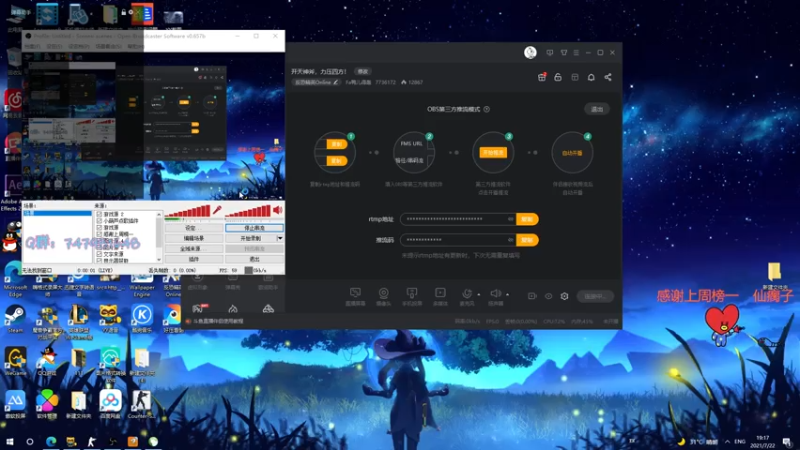
Task: Click the sources list scroll-up arrow
Action: tap(159, 214)
